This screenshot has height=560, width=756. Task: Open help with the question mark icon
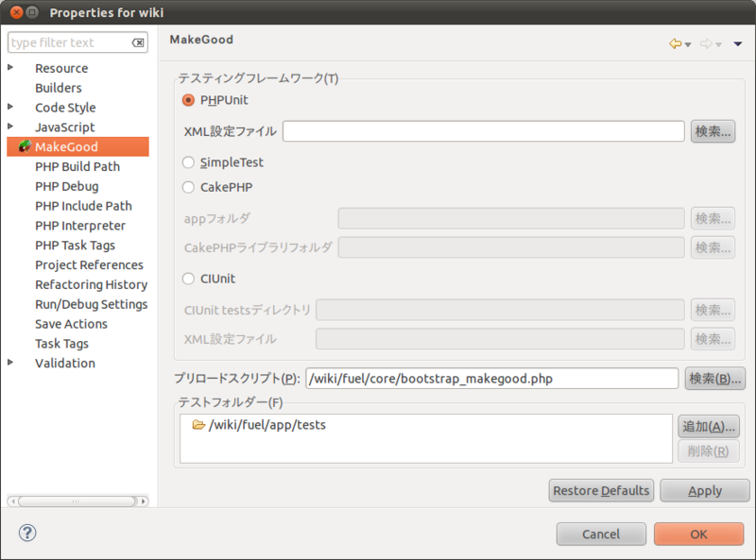click(x=27, y=533)
